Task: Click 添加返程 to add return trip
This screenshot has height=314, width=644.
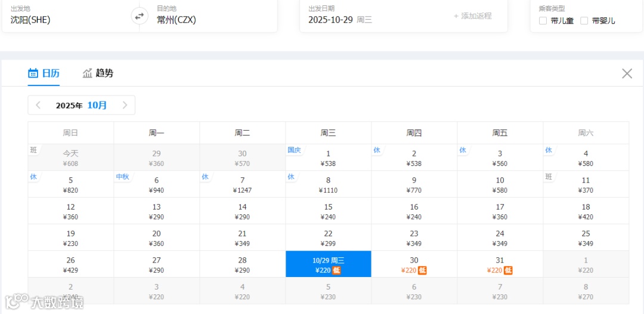Action: click(x=472, y=16)
